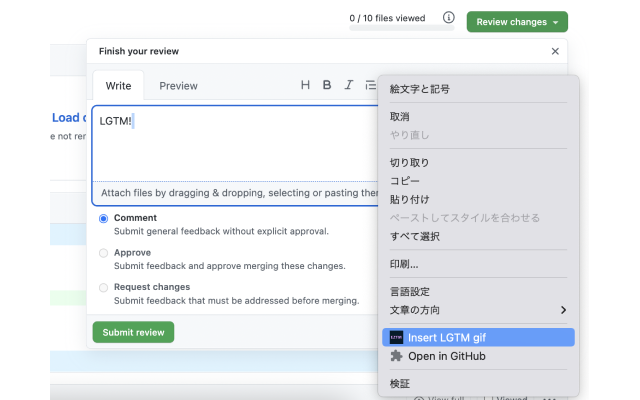Insert a list with toolbar icon
The height and width of the screenshot is (400, 640).
coord(370,85)
